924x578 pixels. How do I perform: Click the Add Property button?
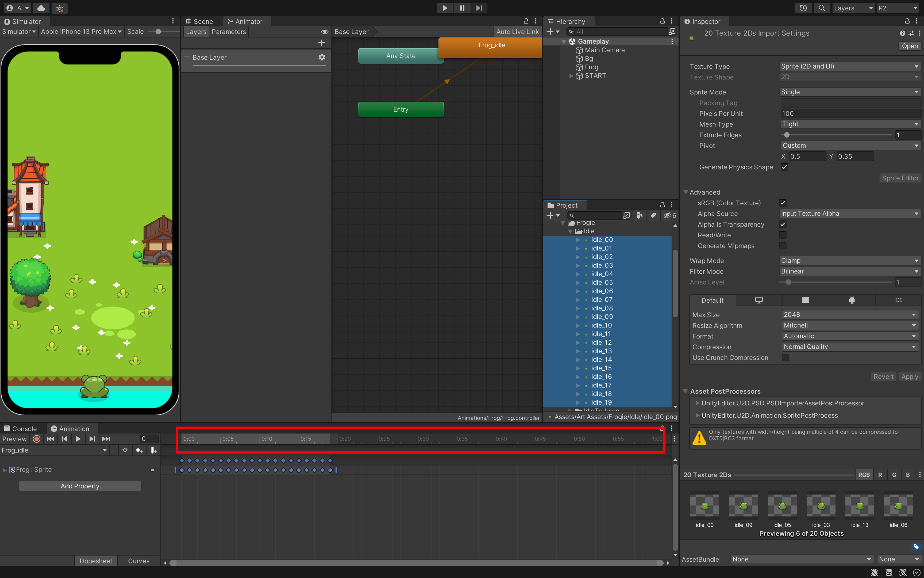coord(80,486)
